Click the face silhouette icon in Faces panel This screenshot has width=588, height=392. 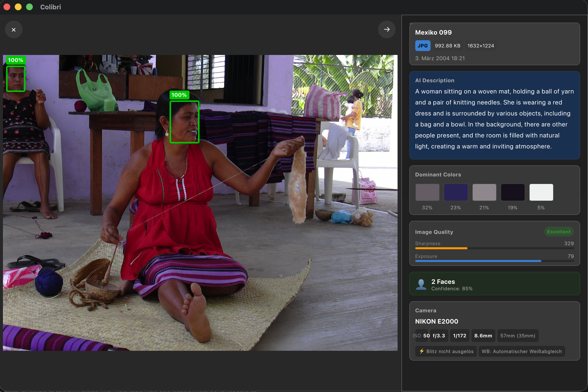421,284
